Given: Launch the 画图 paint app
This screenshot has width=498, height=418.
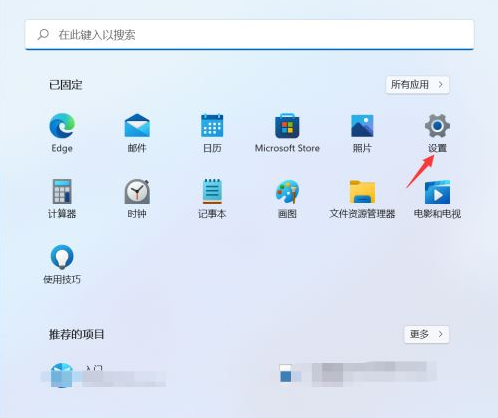Looking at the screenshot, I should (x=287, y=199).
